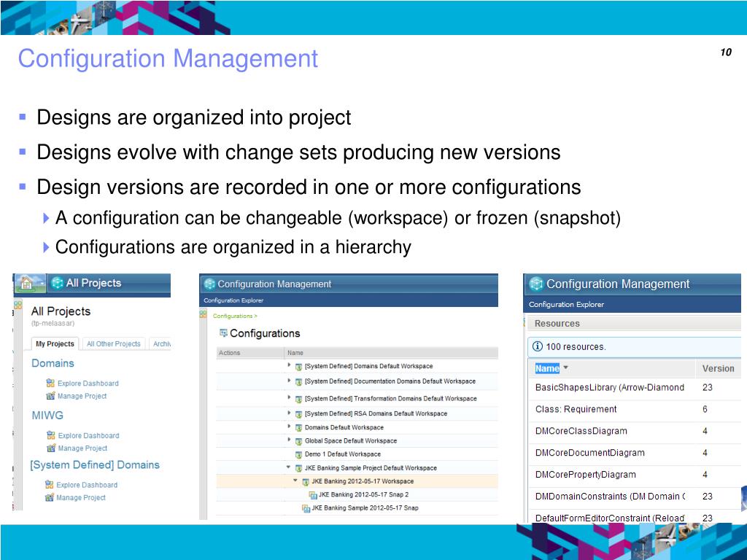The height and width of the screenshot is (560, 747).
Task: Select the DMCorePropertyDiagram resource
Action: [x=586, y=475]
